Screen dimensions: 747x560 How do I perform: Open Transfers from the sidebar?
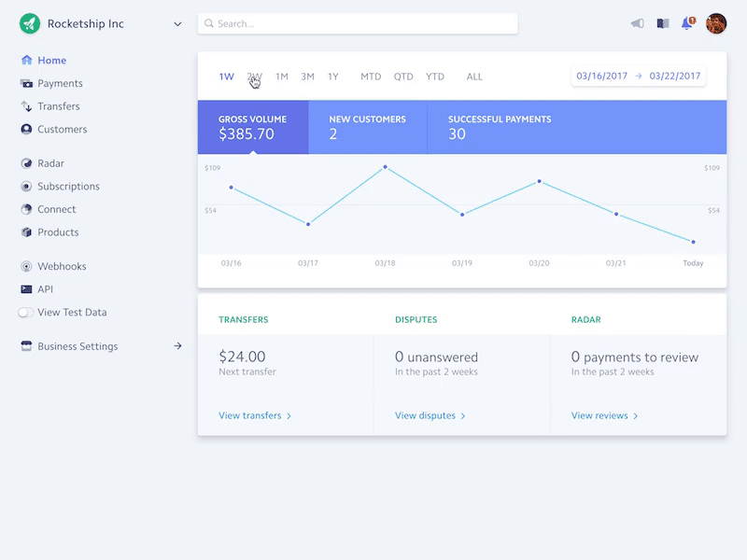click(x=58, y=105)
